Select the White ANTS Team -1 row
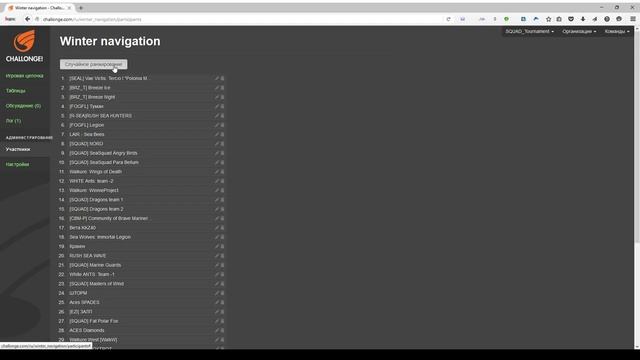 point(142,274)
